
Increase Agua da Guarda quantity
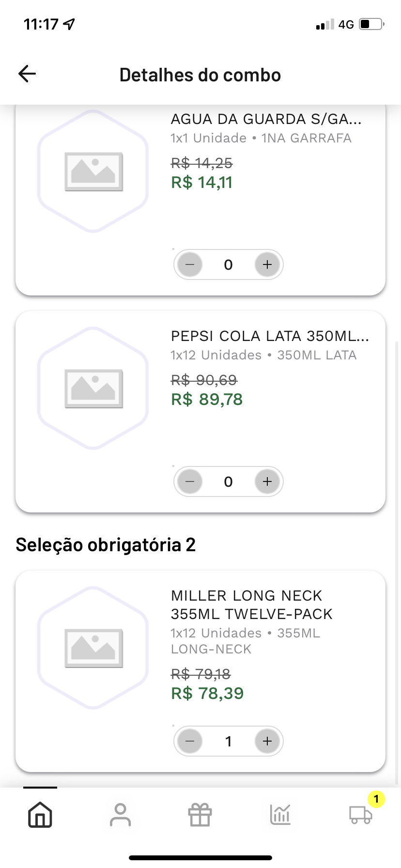tap(267, 265)
